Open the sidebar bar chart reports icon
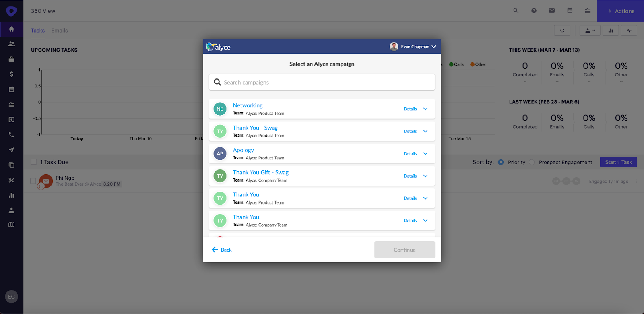Screen dimensions: 644x314 tap(11, 195)
